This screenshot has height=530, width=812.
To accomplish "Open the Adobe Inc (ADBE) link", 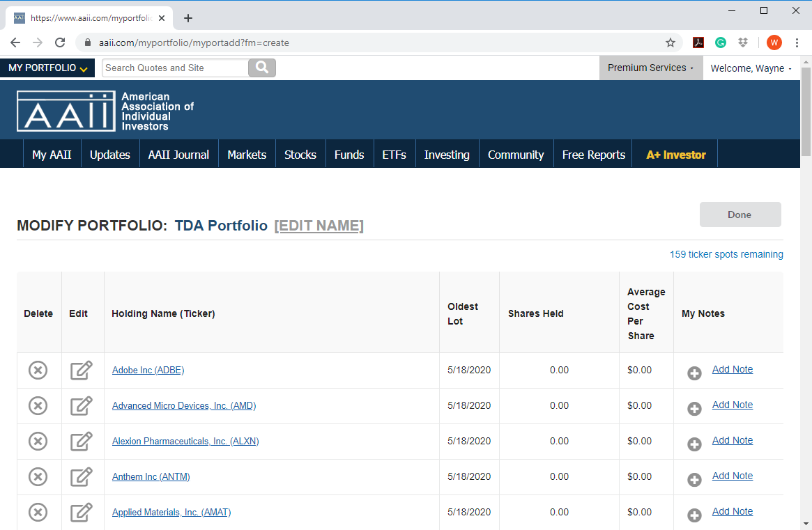I will point(148,370).
